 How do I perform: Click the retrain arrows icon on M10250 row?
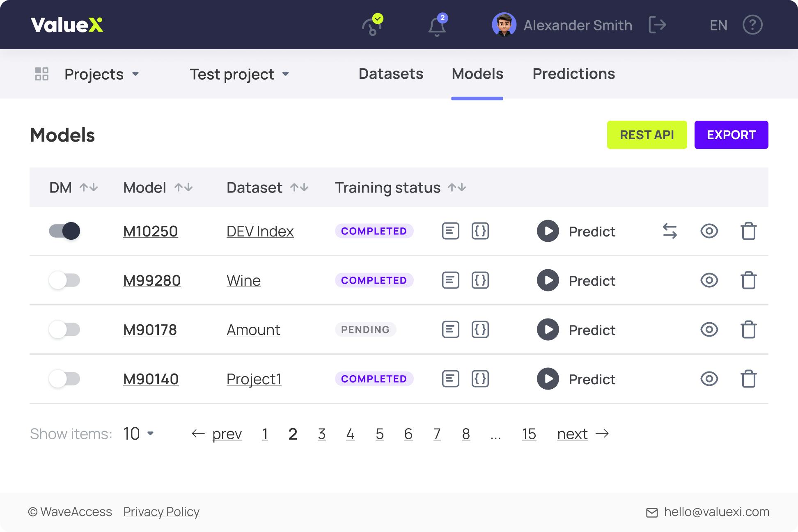point(670,231)
